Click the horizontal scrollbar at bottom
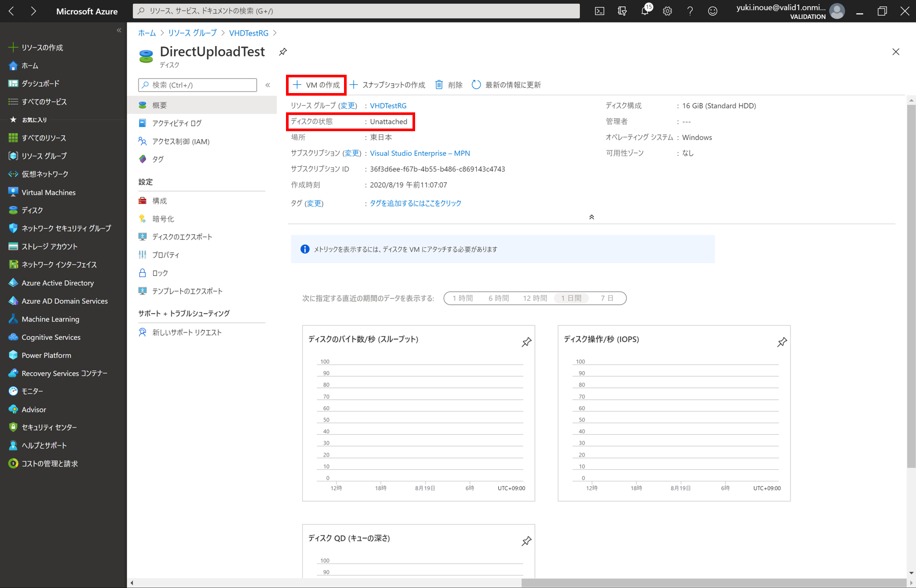 click(714, 583)
